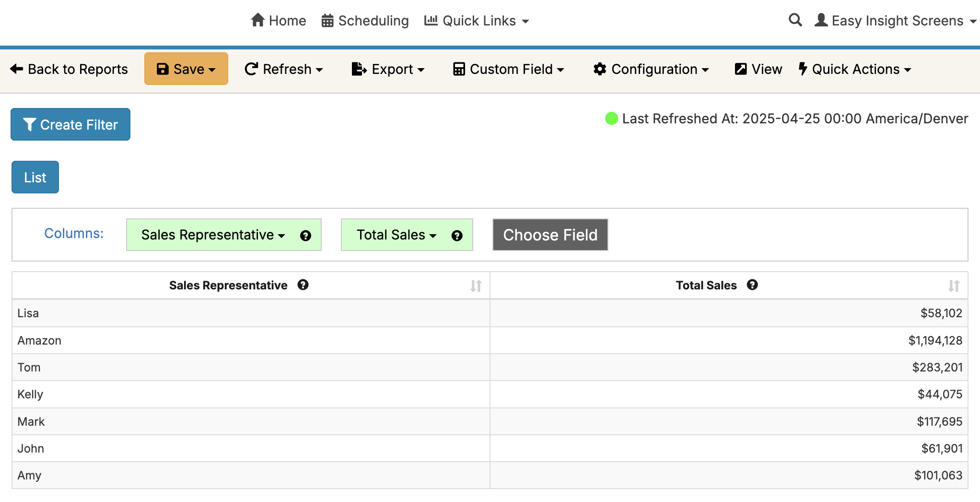Expand the Sales Representative column dropdown
Screen dimensions: 980x502
213,235
